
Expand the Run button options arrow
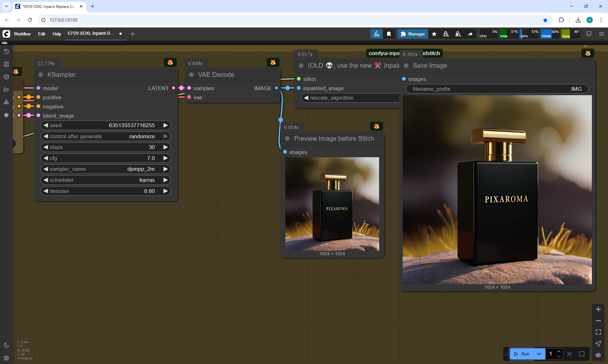pos(539,354)
